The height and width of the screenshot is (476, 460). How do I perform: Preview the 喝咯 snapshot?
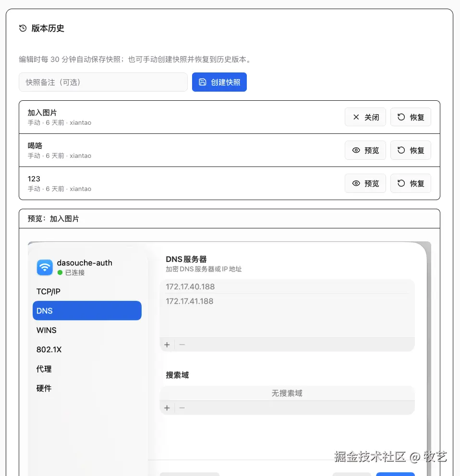click(365, 150)
